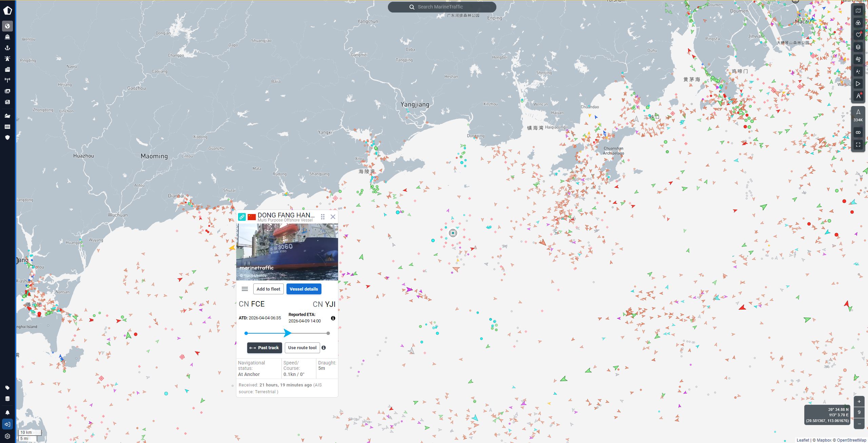Open the ports anchor icon in sidebar
This screenshot has width=868, height=443.
[x=7, y=48]
